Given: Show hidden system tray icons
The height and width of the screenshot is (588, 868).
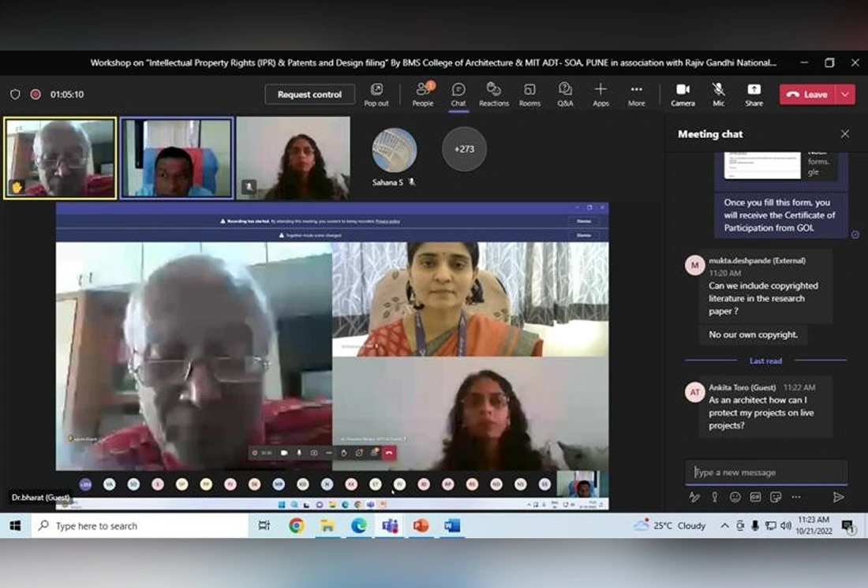Looking at the screenshot, I should [x=724, y=526].
